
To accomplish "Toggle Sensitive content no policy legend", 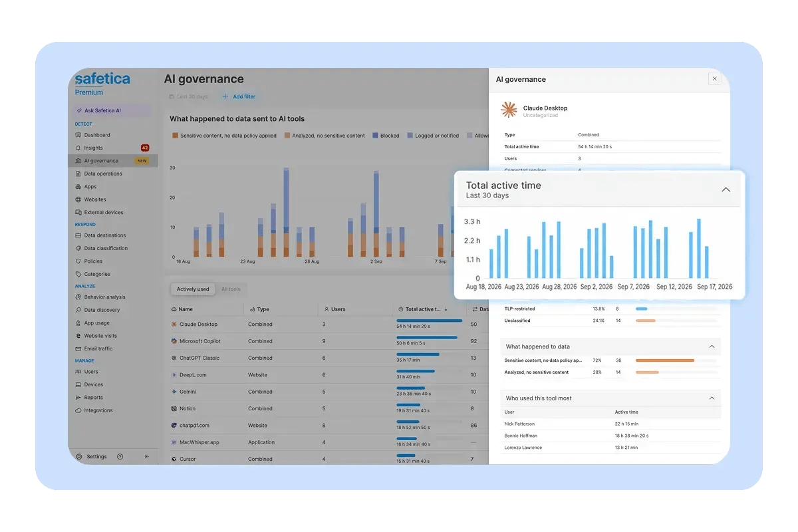I will [x=224, y=136].
